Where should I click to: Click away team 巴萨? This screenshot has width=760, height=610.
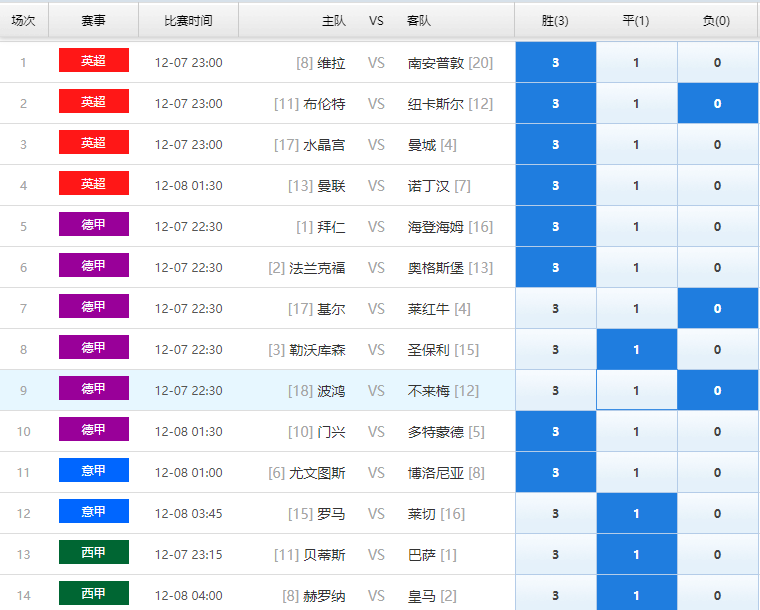click(422, 555)
